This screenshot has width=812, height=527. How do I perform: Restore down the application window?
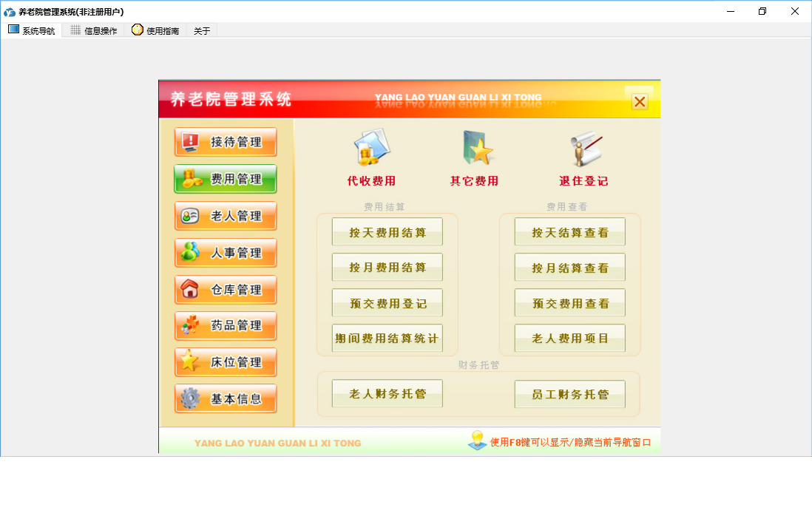tap(762, 11)
